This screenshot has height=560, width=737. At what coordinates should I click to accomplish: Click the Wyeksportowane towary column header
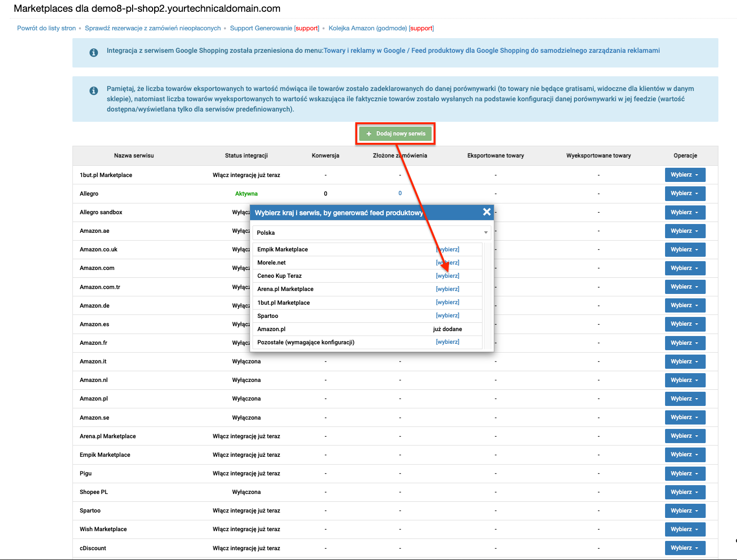point(599,156)
